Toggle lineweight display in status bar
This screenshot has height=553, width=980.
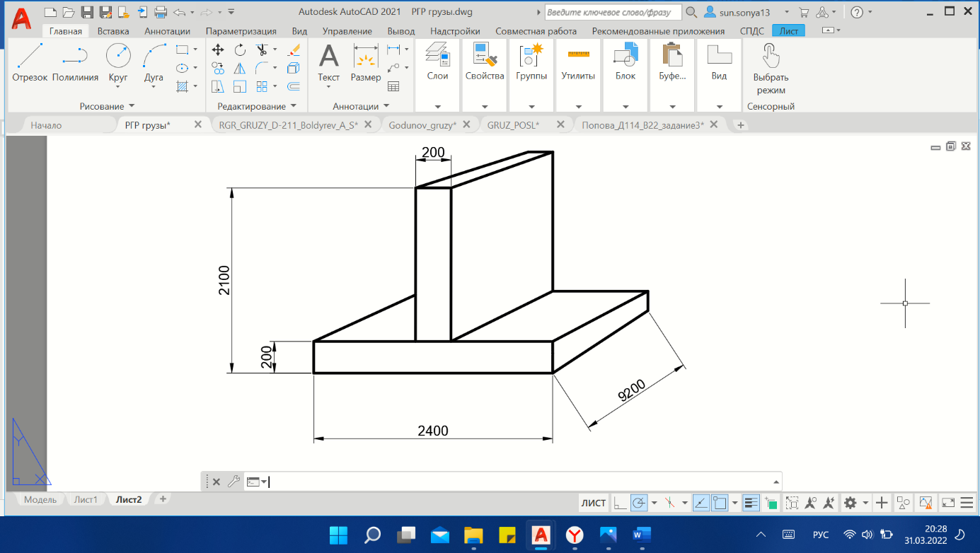[x=751, y=503]
